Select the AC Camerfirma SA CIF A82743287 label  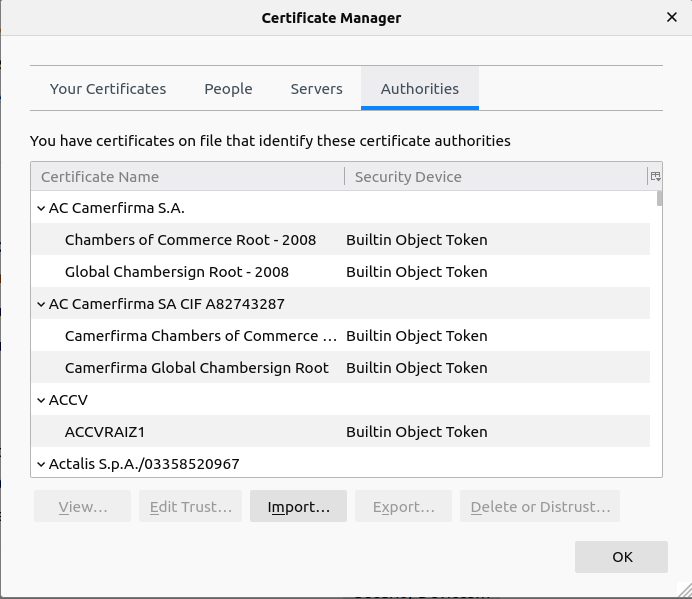tap(166, 304)
